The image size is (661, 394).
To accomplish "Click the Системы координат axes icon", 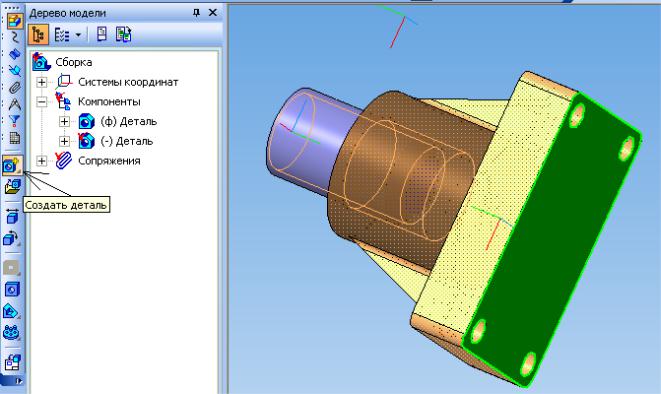I will pyautogui.click(x=63, y=81).
